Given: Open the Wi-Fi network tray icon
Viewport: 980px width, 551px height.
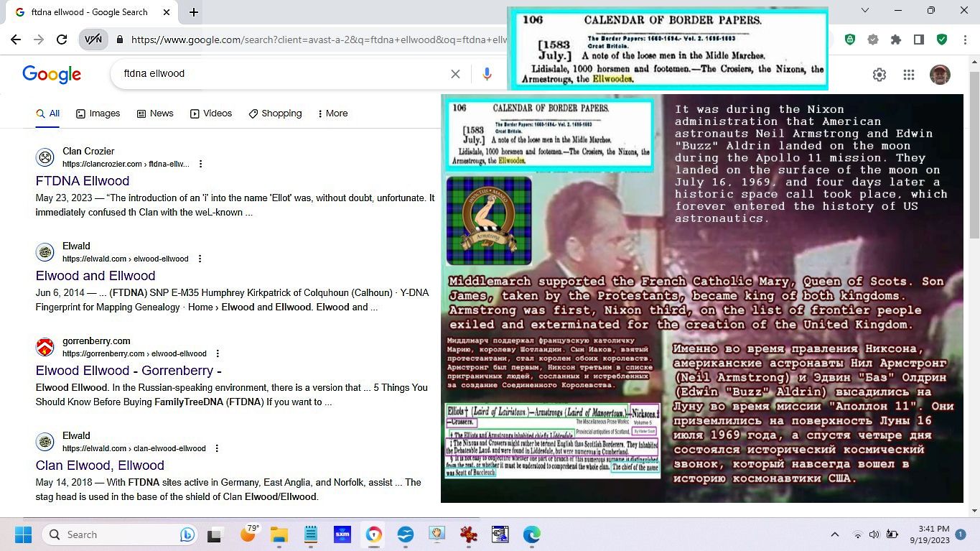Looking at the screenshot, I should click(857, 534).
